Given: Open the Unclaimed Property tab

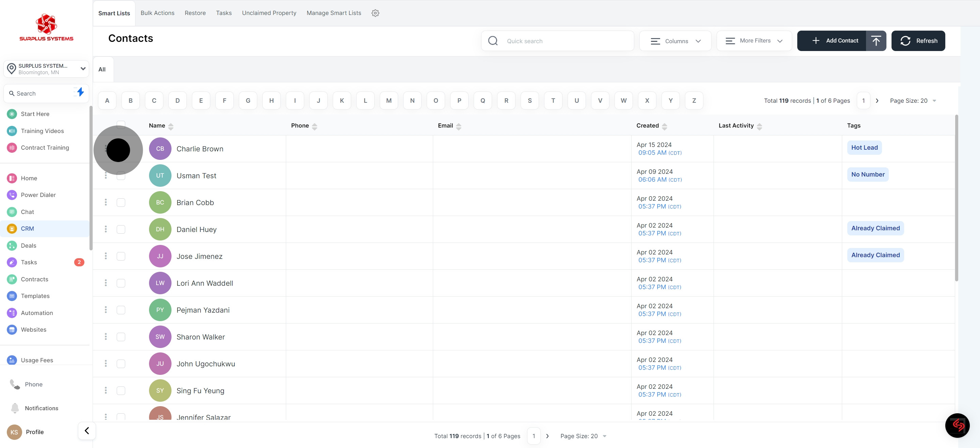Looking at the screenshot, I should (x=269, y=13).
